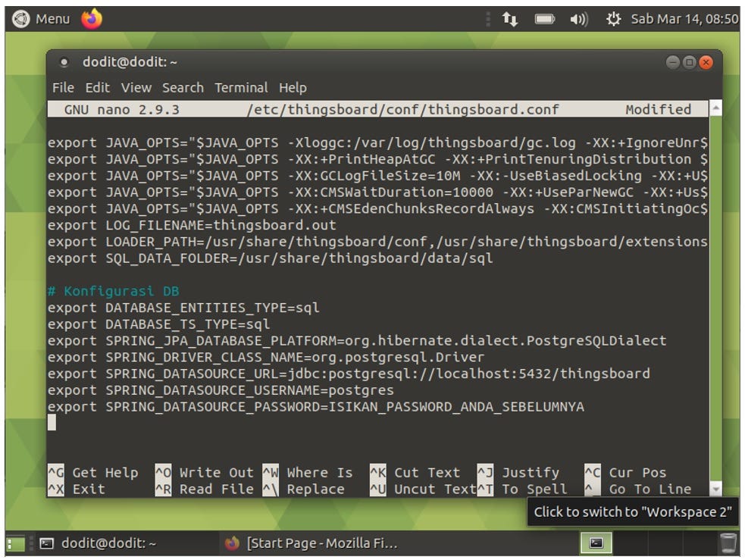Image resolution: width=745 pixels, height=560 pixels.
Task: Click the terminal title bar window icon
Action: click(x=64, y=62)
